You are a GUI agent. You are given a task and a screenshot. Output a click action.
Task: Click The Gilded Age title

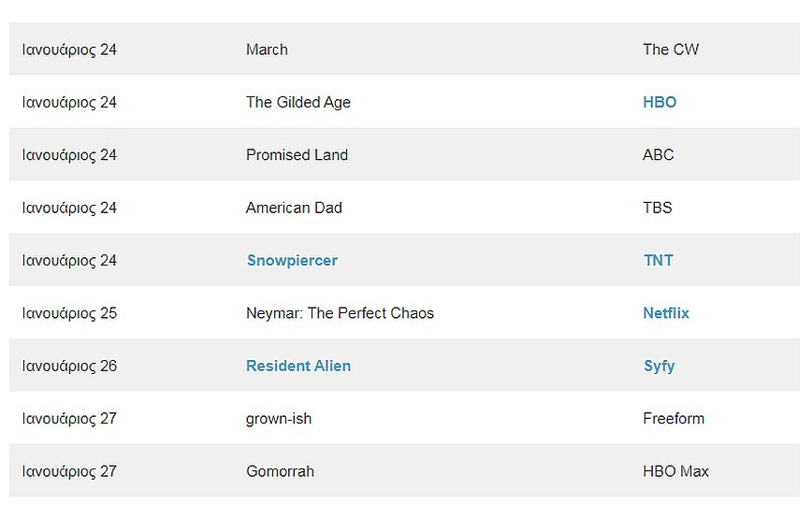tap(298, 102)
